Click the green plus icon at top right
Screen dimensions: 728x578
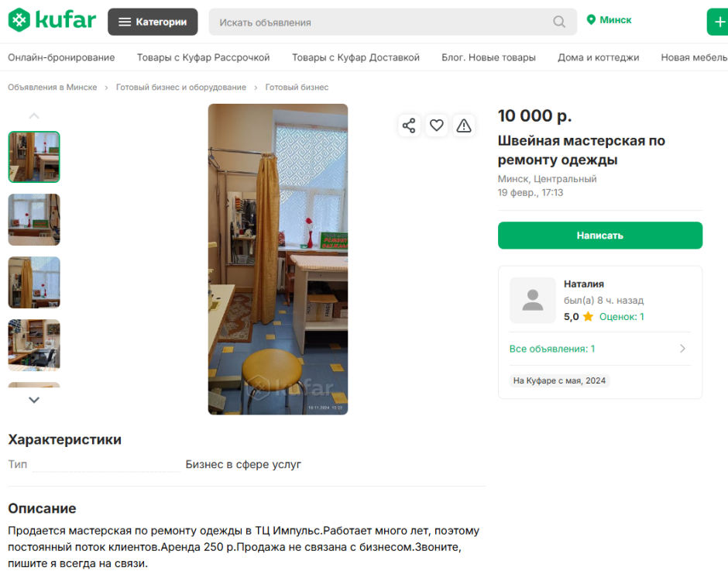point(718,22)
